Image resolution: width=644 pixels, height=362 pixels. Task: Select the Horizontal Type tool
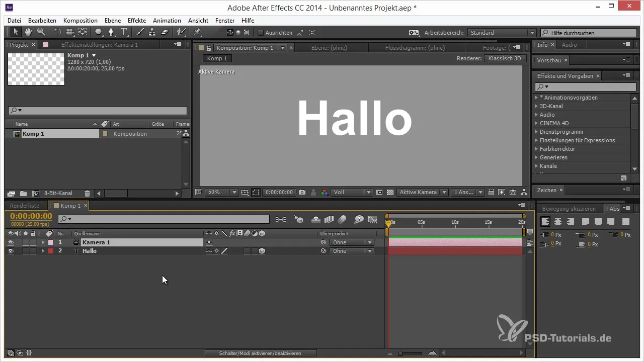[124, 32]
